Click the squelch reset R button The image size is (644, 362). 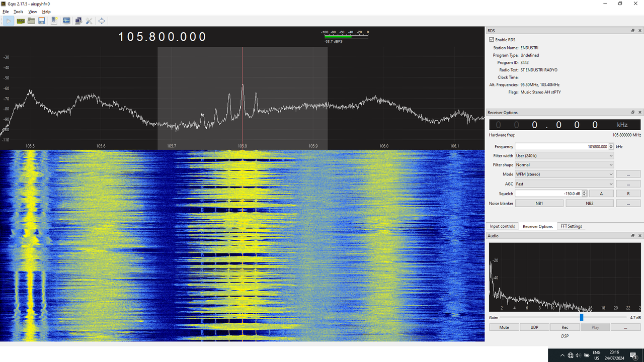(x=628, y=194)
